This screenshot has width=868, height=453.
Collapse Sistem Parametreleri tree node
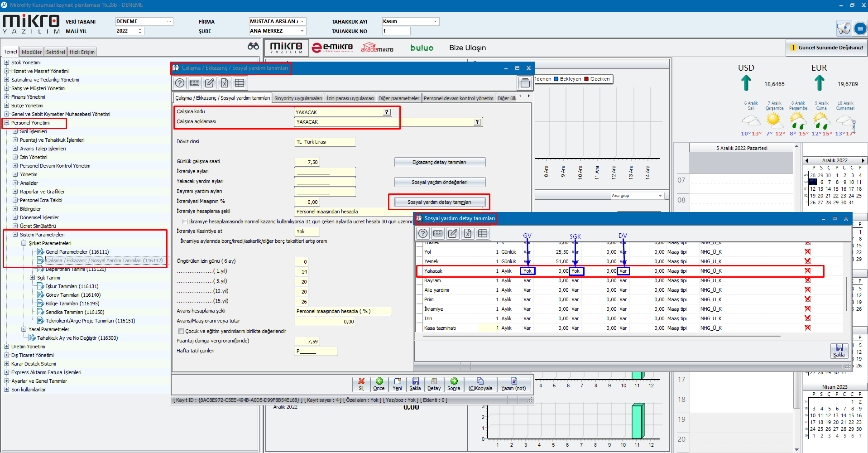click(x=15, y=235)
